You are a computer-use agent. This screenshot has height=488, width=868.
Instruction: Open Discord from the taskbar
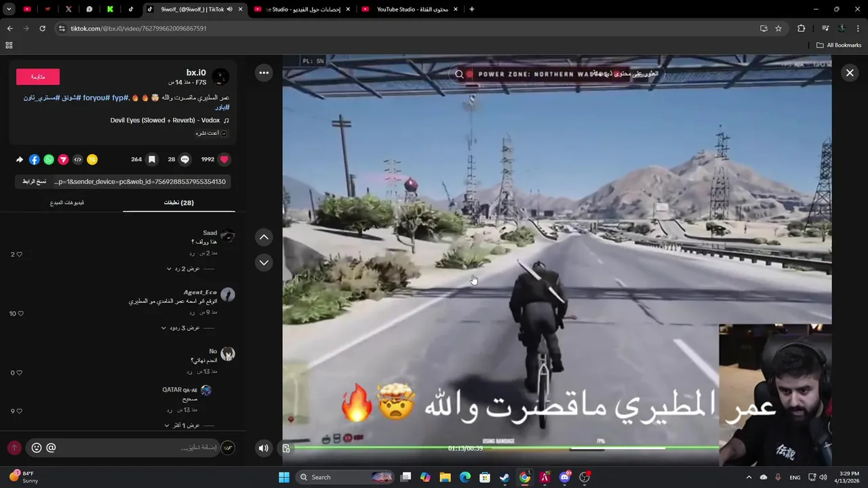(x=565, y=477)
